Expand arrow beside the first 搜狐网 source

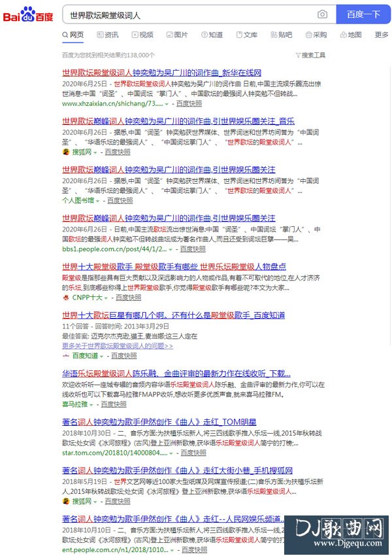95,152
